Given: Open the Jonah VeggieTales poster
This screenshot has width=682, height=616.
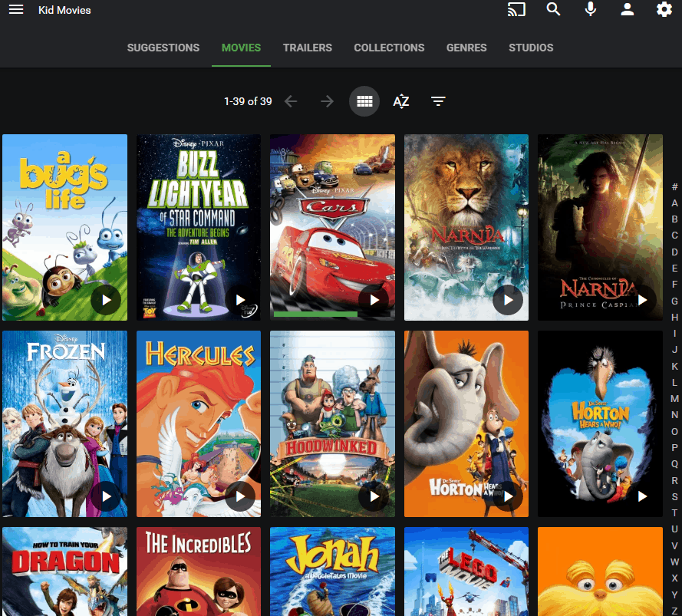Looking at the screenshot, I should (333, 572).
